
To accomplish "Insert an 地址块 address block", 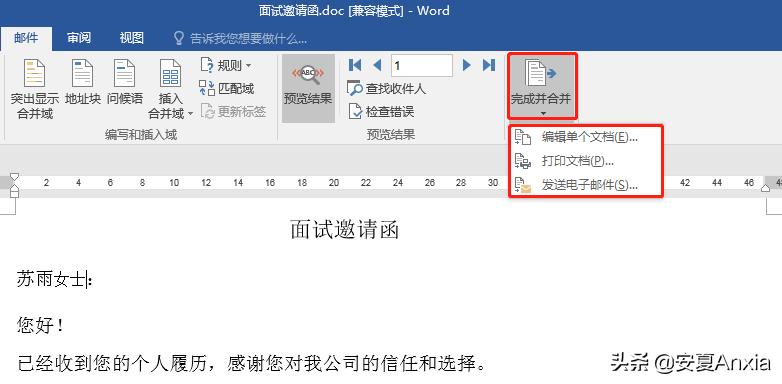I will pyautogui.click(x=83, y=82).
